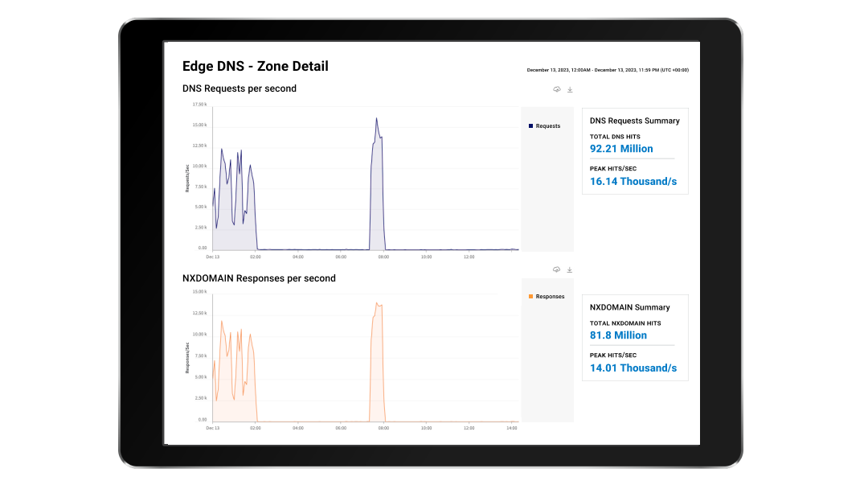Click the navy Requests legend color square

point(530,126)
